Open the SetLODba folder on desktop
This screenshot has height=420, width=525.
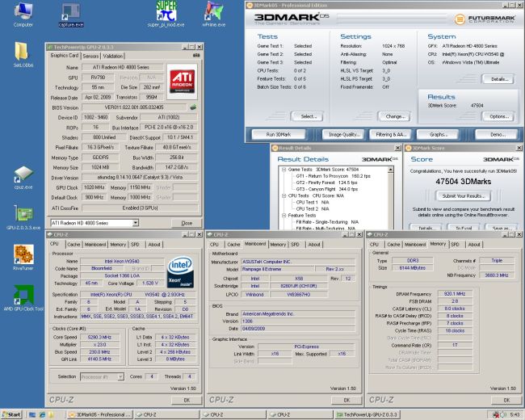23,52
